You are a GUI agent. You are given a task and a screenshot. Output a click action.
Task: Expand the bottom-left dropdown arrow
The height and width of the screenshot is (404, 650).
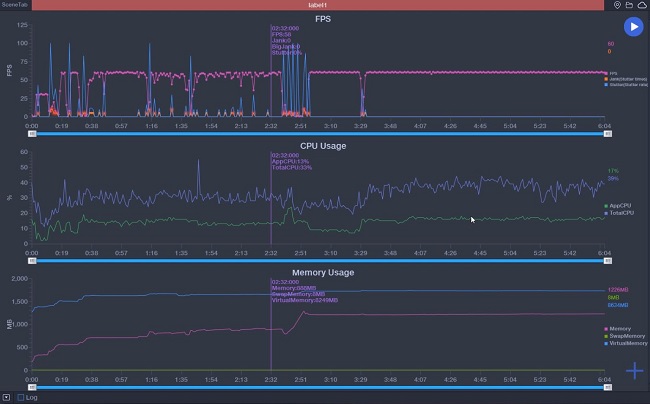[x=6, y=397]
